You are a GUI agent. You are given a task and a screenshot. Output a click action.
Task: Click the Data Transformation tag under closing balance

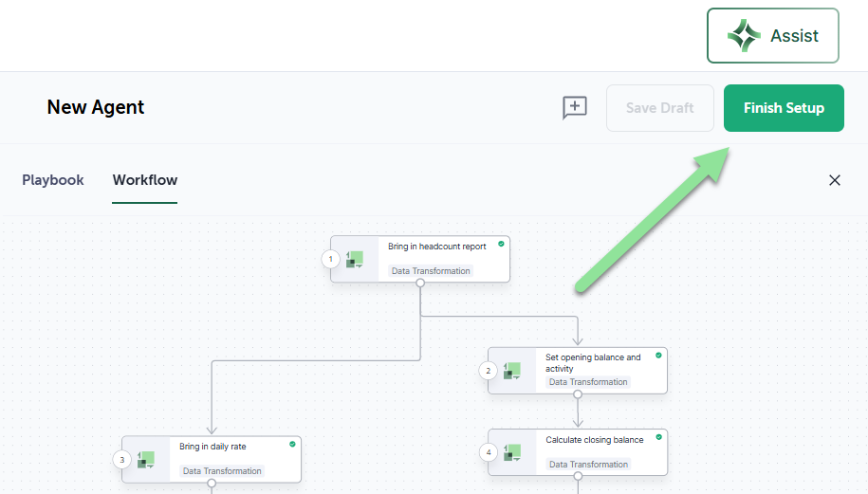[x=588, y=464]
